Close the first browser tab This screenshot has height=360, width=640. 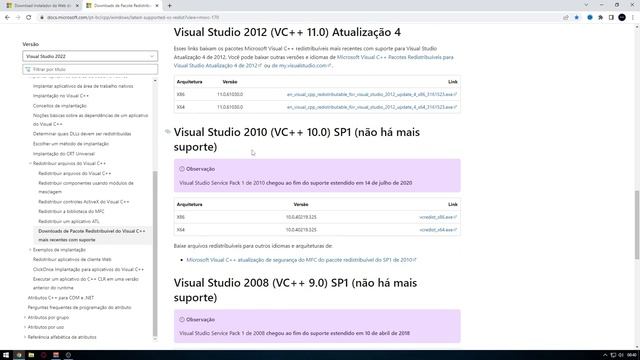77,6
